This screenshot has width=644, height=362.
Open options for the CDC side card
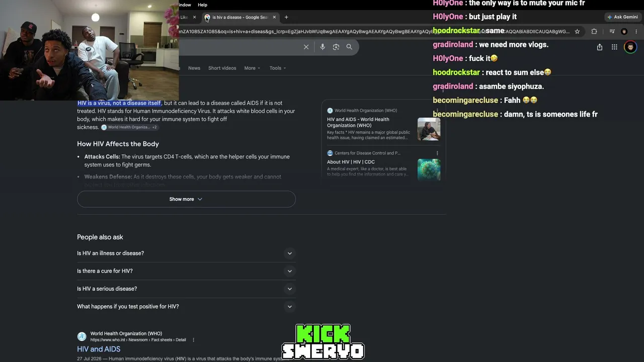pos(437,153)
